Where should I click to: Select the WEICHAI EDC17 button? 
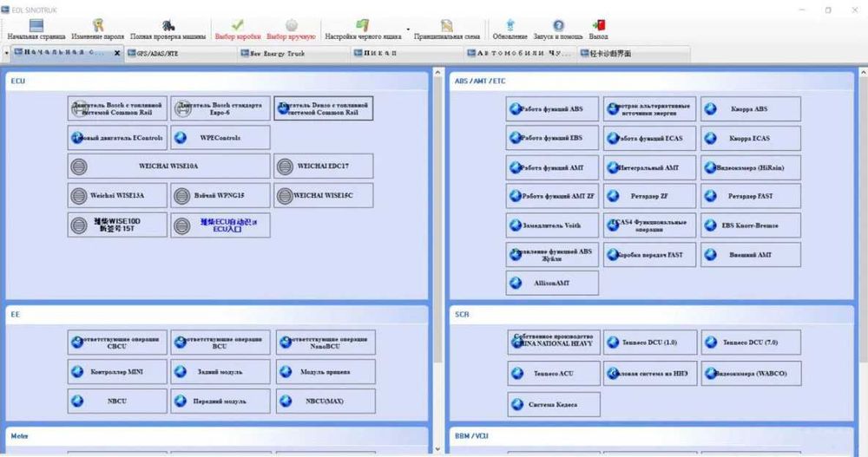click(x=323, y=166)
